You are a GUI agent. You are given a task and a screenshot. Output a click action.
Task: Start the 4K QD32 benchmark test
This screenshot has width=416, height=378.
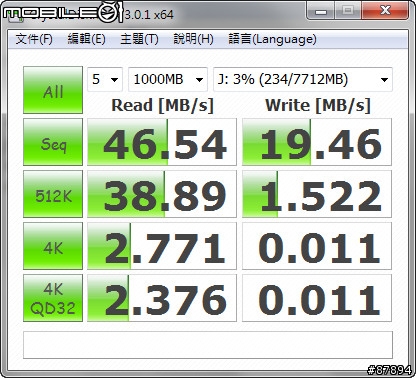53,298
